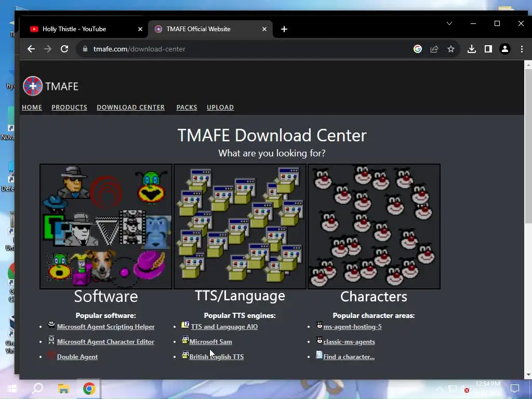Close the Holly Thistle YouTube tab
This screenshot has height=399, width=532.
pos(140,29)
